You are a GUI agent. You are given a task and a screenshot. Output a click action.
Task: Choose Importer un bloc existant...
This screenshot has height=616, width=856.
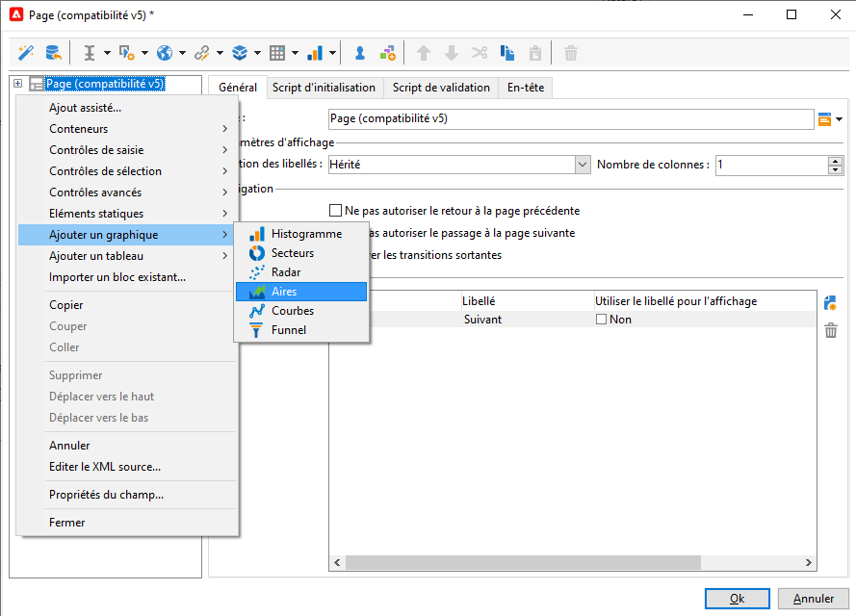point(128,277)
